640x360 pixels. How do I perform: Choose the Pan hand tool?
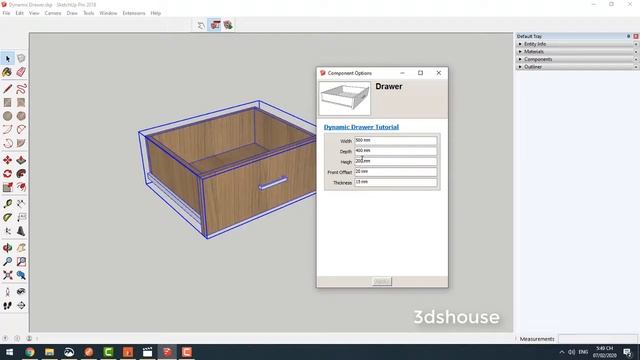tap(21, 248)
